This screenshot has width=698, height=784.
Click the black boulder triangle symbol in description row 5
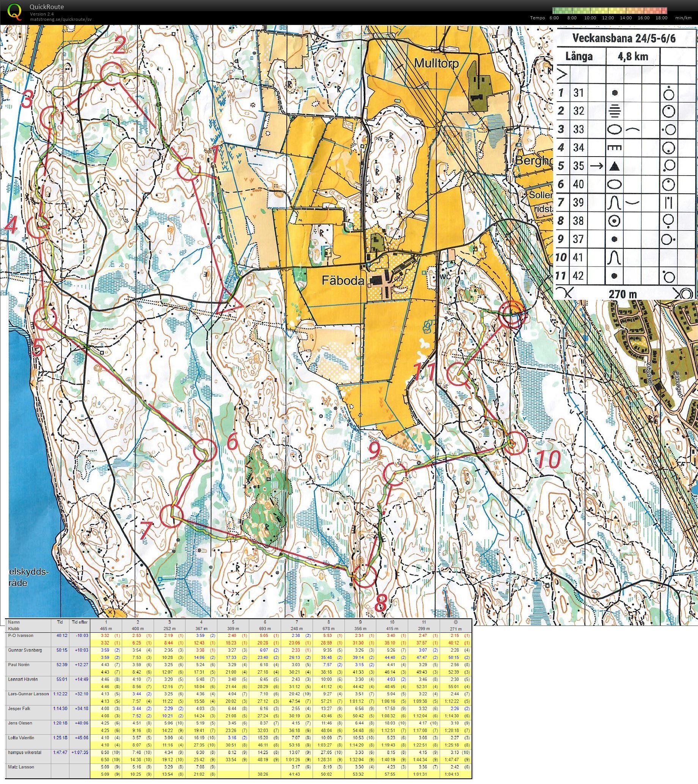click(615, 166)
